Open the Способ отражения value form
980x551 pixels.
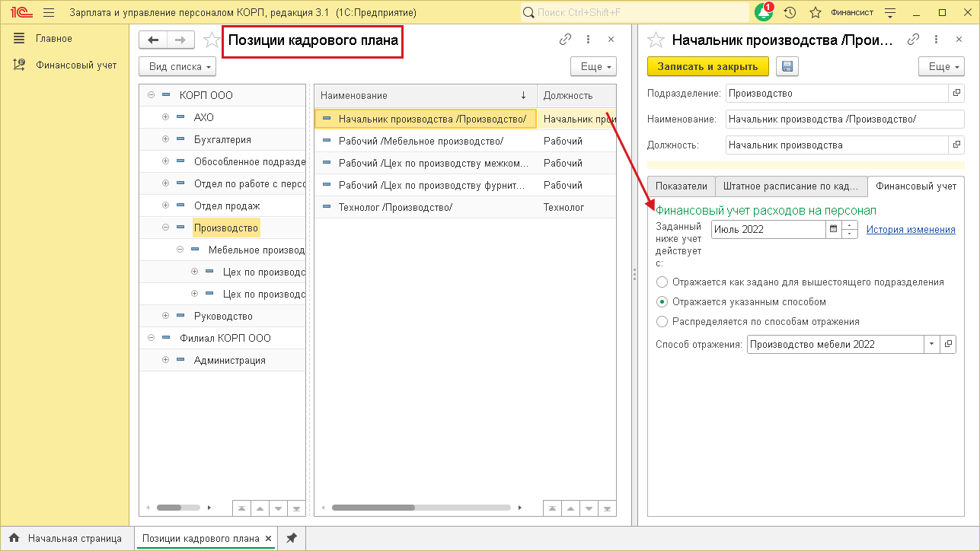(x=948, y=344)
